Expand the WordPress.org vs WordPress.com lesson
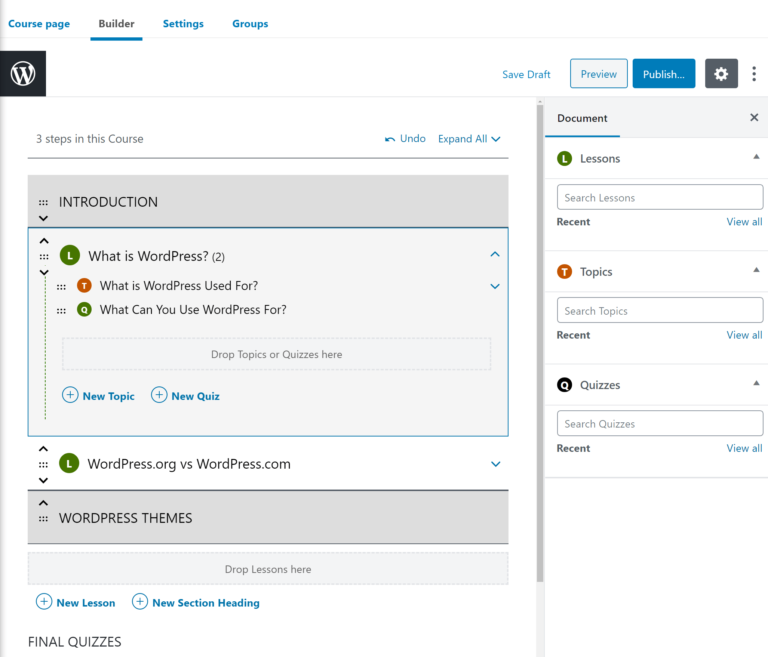Screen dimensions: 768x657 [495, 464]
